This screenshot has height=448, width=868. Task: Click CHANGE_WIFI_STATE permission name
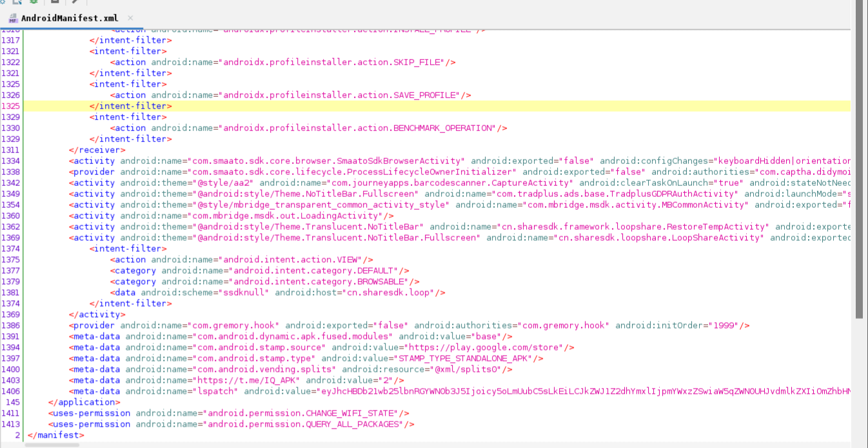pyautogui.click(x=302, y=413)
